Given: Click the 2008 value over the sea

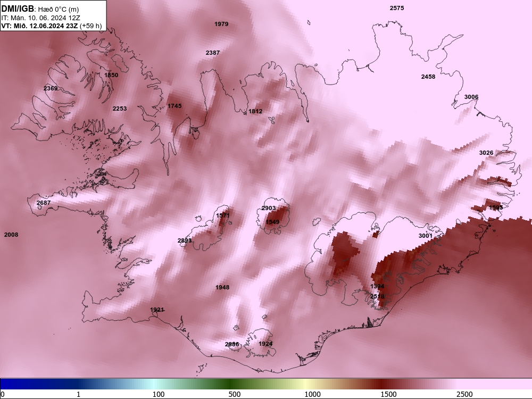Looking at the screenshot, I should tap(11, 235).
